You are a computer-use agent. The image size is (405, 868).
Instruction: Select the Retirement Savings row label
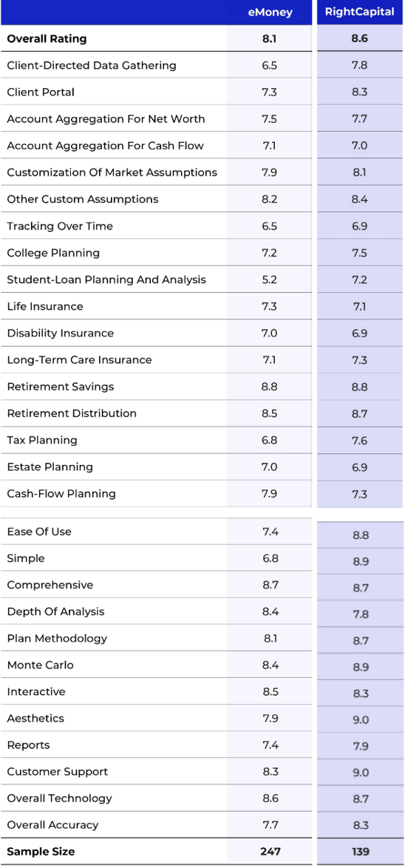[61, 387]
